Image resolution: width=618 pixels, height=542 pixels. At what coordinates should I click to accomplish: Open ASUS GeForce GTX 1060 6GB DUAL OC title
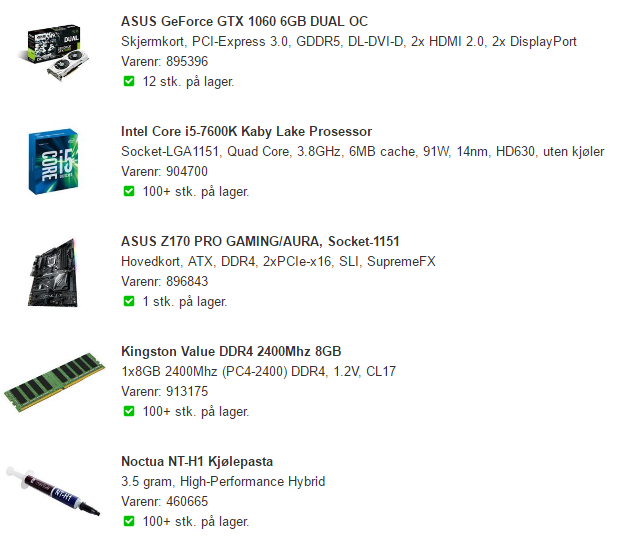(x=244, y=21)
